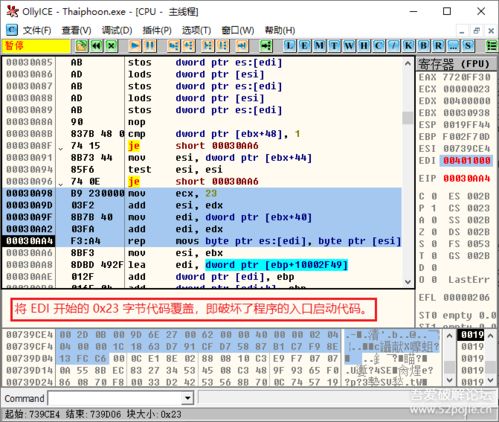
Task: Expand the Command history dropdown arrow
Action: [188, 398]
